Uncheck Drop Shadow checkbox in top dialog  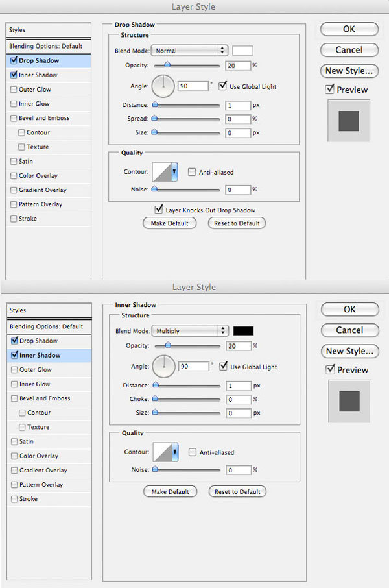(x=14, y=60)
